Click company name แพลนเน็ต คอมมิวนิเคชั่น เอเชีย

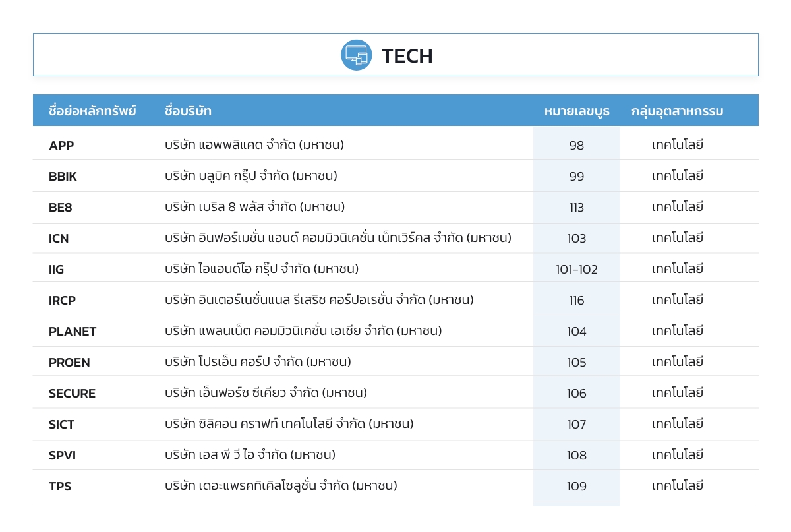(279, 330)
